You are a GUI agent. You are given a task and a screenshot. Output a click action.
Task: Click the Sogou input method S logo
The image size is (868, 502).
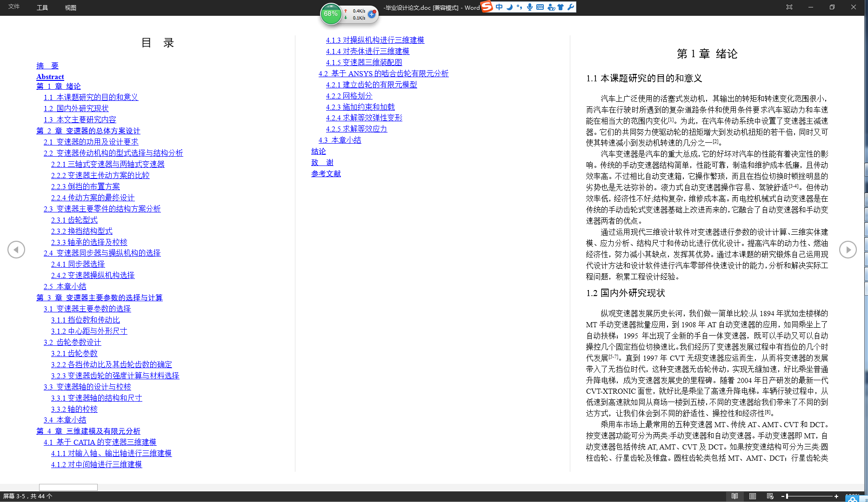pyautogui.click(x=487, y=7)
